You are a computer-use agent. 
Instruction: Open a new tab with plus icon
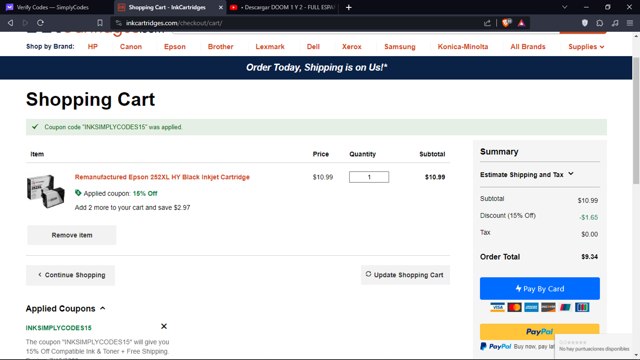pos(349,7)
